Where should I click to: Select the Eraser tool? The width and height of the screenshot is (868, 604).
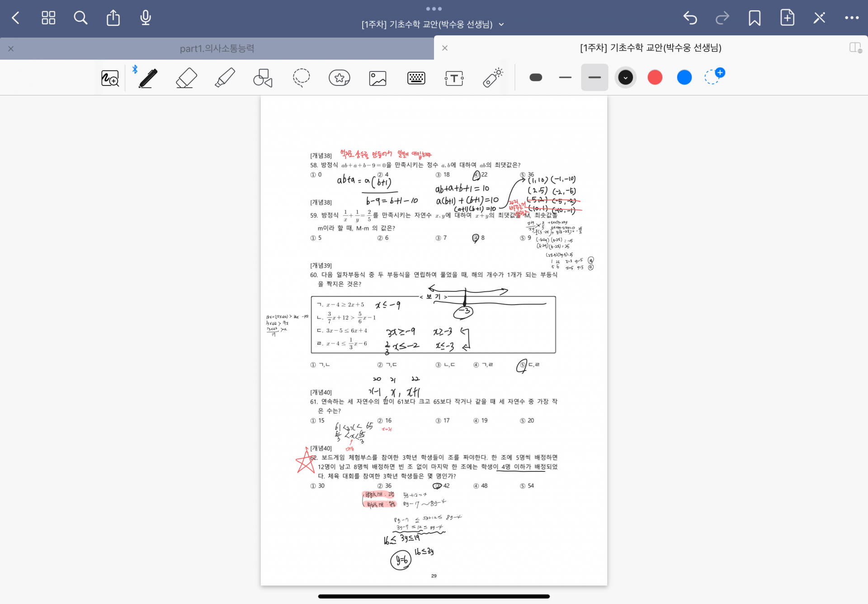tap(186, 78)
